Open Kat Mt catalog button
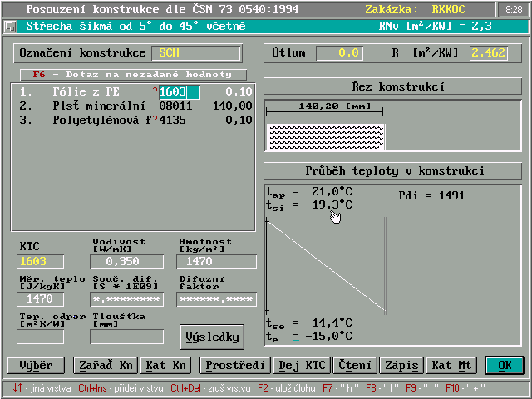This screenshot has width=532, height=399. click(451, 365)
